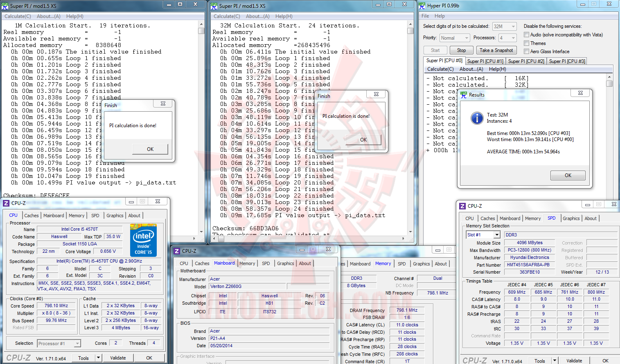Image resolution: width=620 pixels, height=364 pixels.
Task: Click the Super PI icon in the 32M calculation window title bar
Action: 214,6
